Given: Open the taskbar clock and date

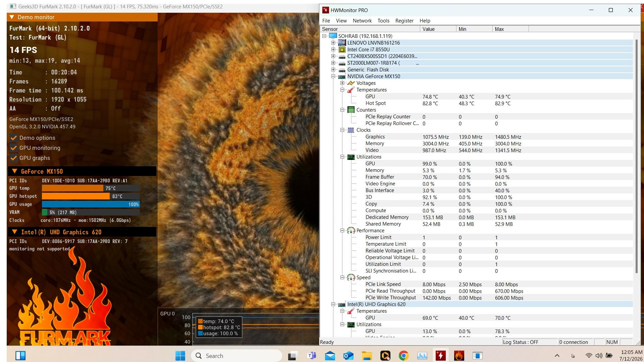Looking at the screenshot, I should pyautogui.click(x=631, y=356).
